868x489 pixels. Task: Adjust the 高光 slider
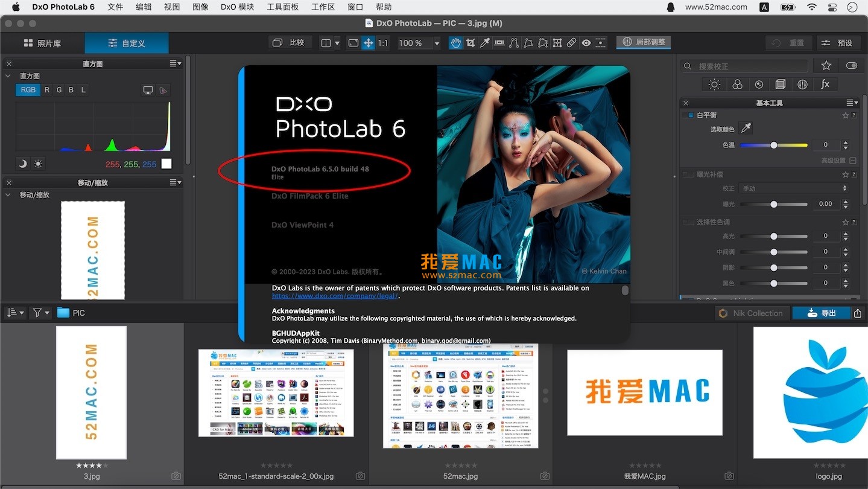[774, 236]
